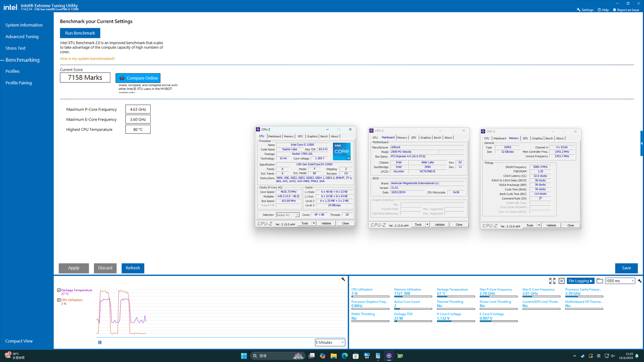
Task: Open Task View from the taskbar
Action: click(x=312, y=356)
